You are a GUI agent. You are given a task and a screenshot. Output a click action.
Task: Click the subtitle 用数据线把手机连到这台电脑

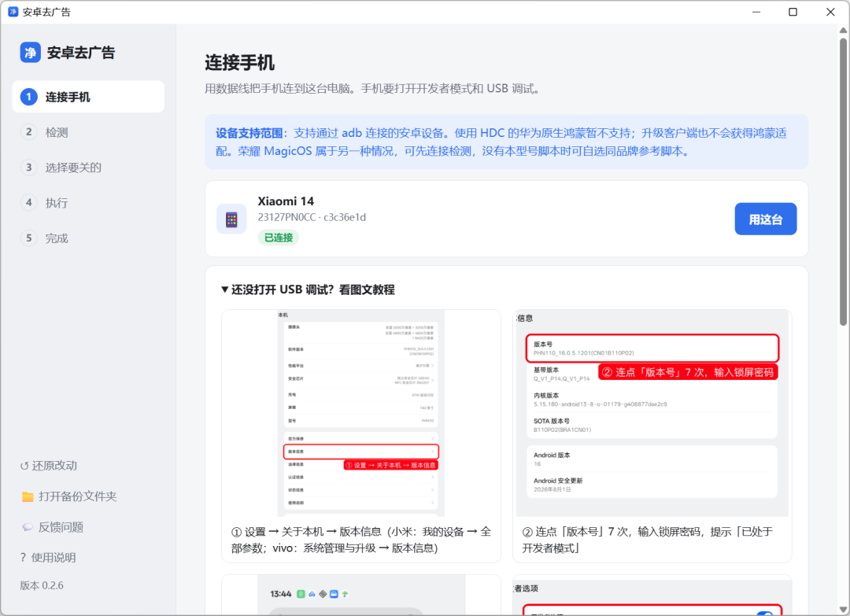[x=373, y=89]
